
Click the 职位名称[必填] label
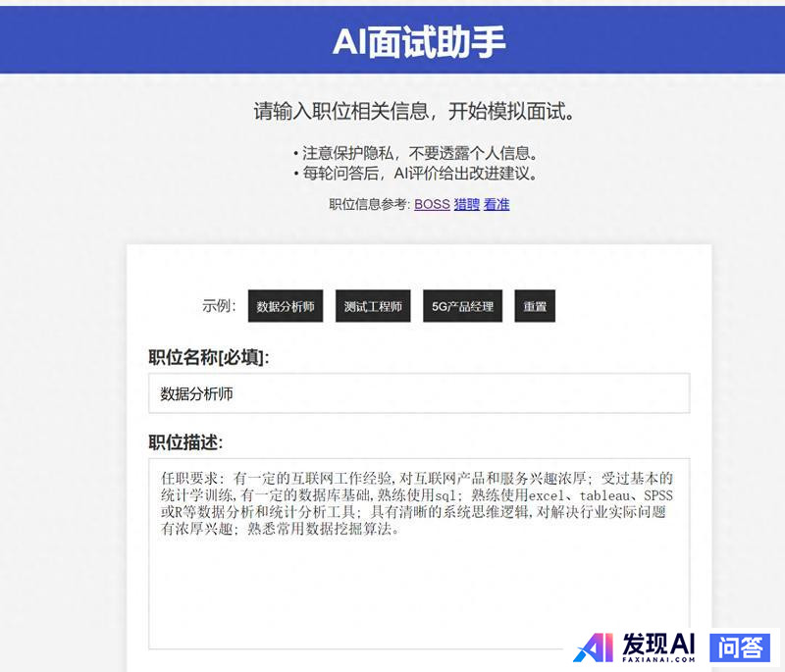pyautogui.click(x=209, y=357)
